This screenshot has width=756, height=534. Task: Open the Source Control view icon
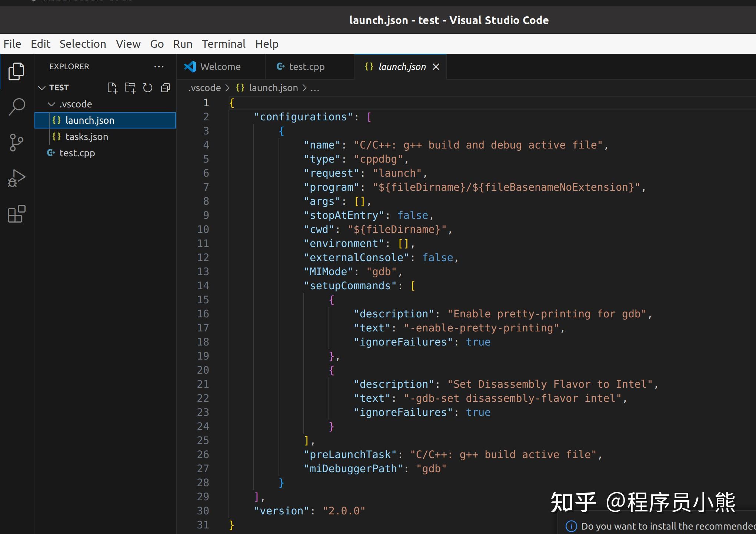[16, 143]
